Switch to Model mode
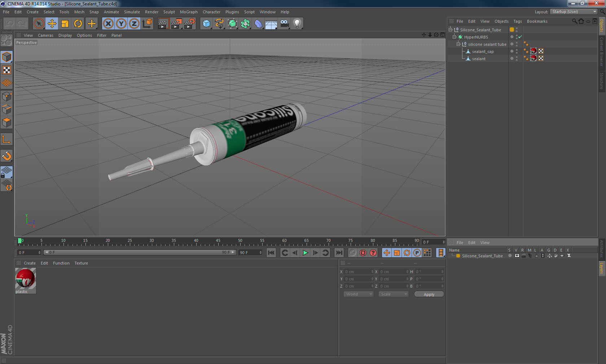606x364 pixels. pyautogui.click(x=6, y=57)
